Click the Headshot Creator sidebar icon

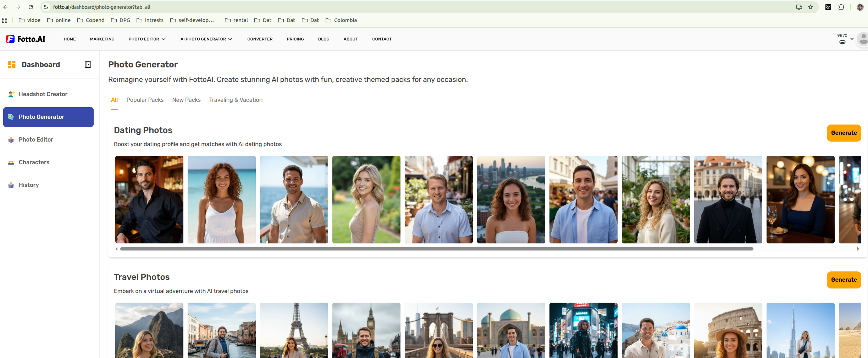coord(11,94)
